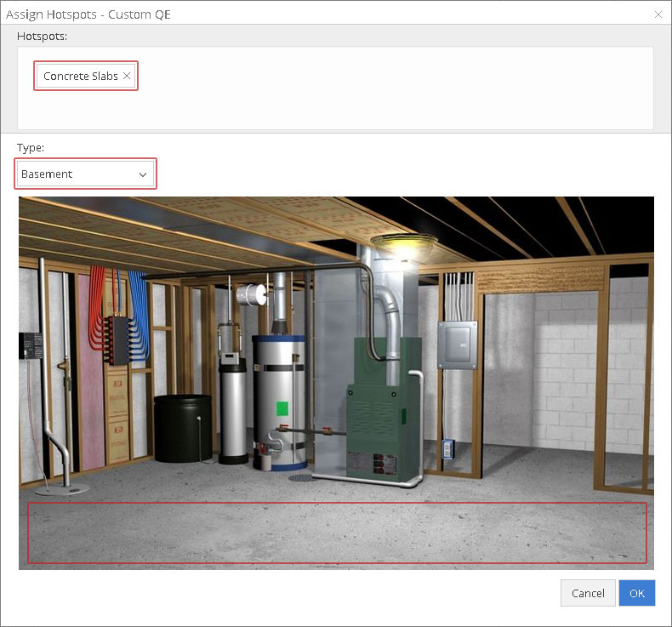
Task: Open the Type dropdown showing Basement
Action: point(85,174)
